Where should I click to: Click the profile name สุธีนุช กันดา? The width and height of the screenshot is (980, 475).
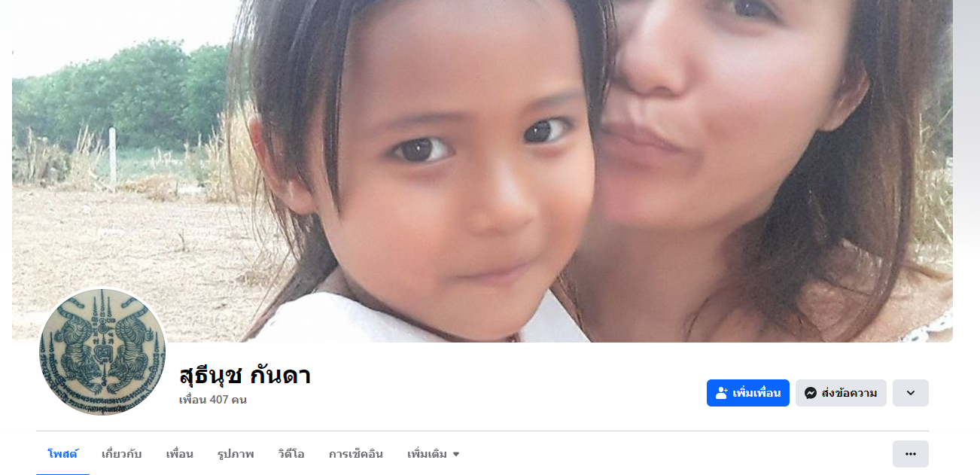pyautogui.click(x=245, y=374)
